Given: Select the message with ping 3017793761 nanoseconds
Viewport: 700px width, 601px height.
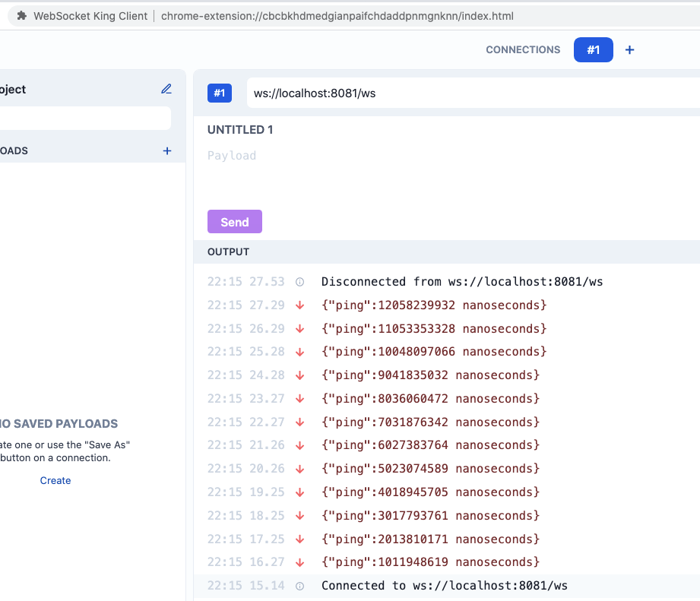Looking at the screenshot, I should coord(430,516).
